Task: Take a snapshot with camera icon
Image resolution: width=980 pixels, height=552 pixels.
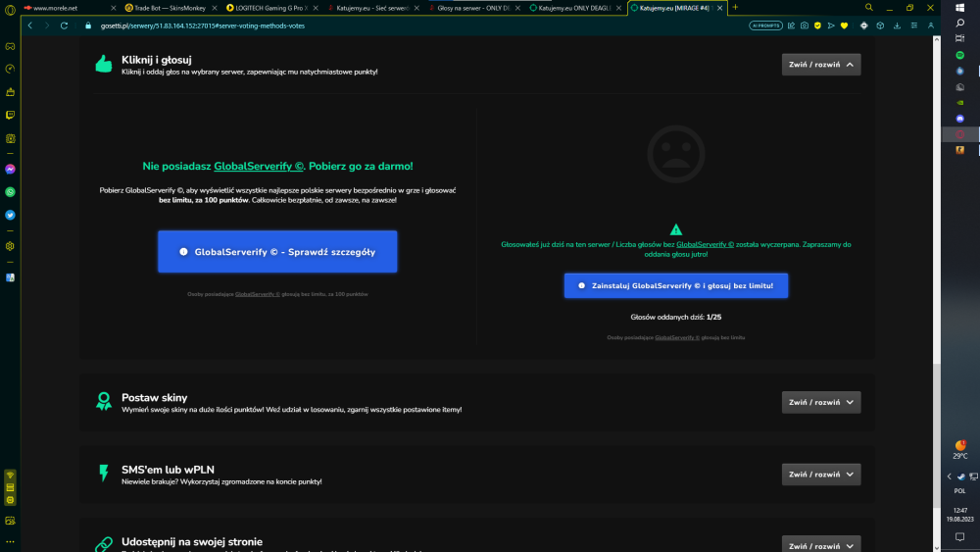Action: pos(805,25)
